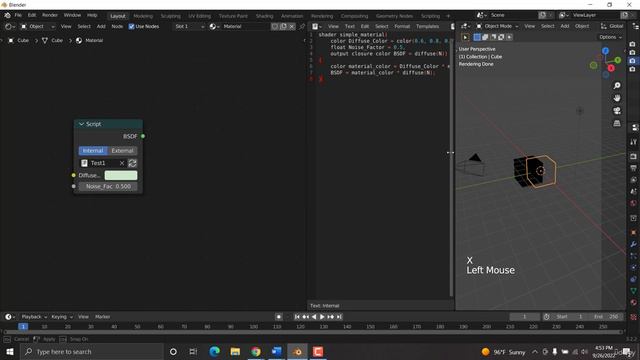Click the hand pan view icon
The image size is (640, 360).
point(617,98)
